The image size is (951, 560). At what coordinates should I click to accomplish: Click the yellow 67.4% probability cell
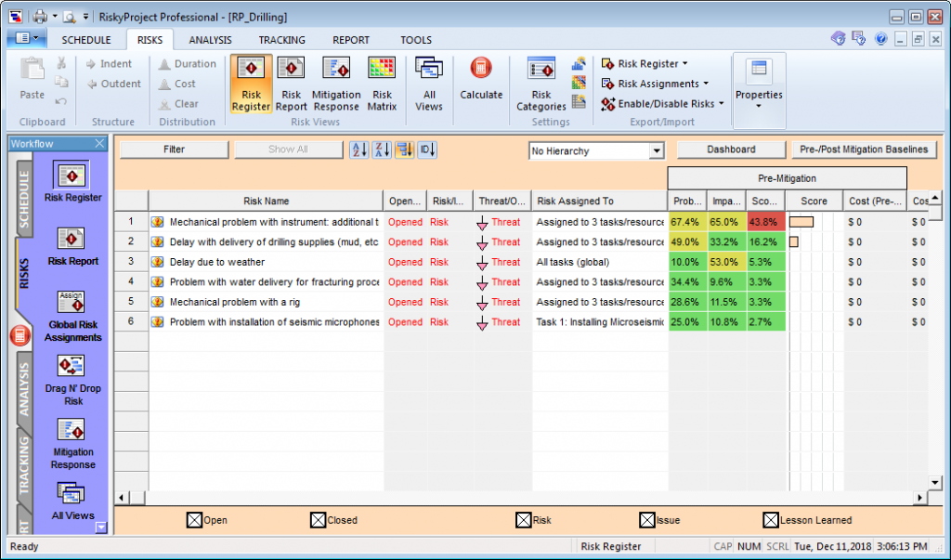point(688,222)
